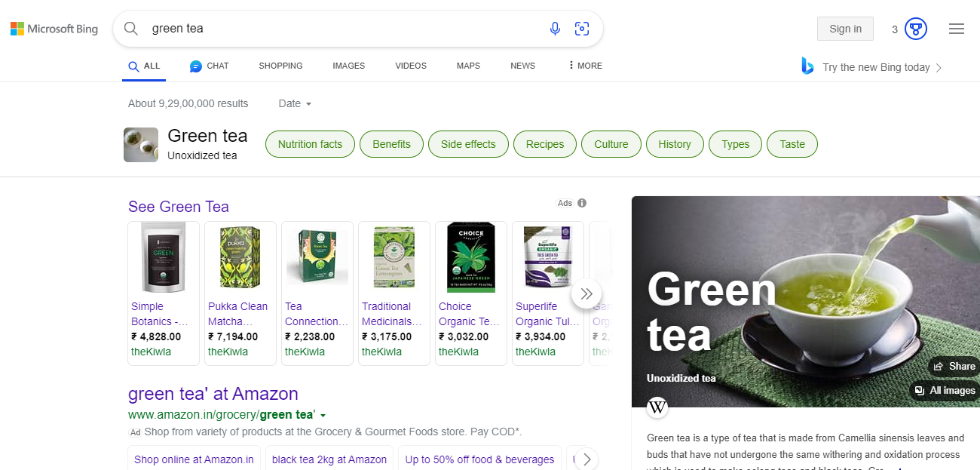Select the Nutrition facts chip
Viewport: 980px width, 470px height.
coord(310,144)
